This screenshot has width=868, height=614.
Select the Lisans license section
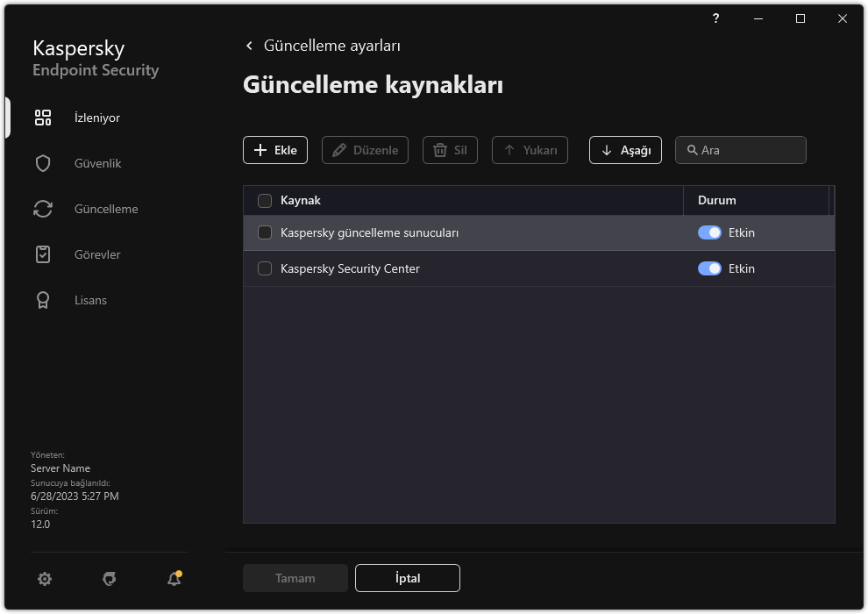click(x=91, y=300)
